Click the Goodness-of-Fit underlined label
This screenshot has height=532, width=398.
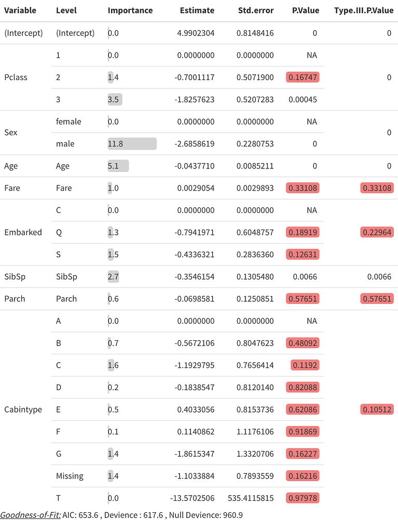tap(31, 515)
